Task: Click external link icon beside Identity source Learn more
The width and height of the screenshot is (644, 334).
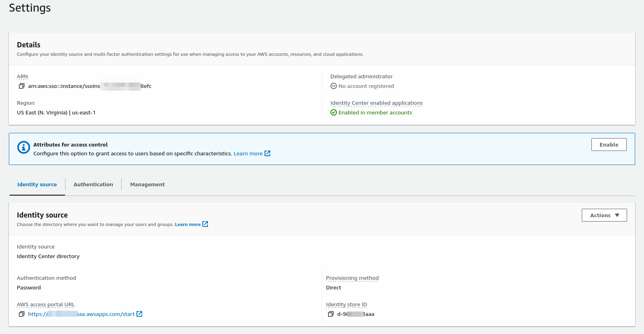Action: (x=205, y=224)
